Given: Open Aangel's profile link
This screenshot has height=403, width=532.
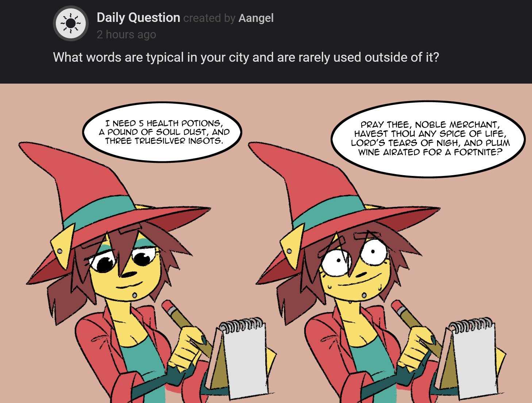Looking at the screenshot, I should (x=256, y=18).
